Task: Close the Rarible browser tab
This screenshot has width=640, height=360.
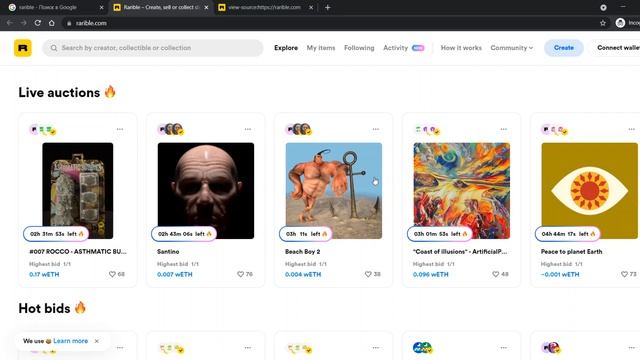Action: pyautogui.click(x=206, y=7)
